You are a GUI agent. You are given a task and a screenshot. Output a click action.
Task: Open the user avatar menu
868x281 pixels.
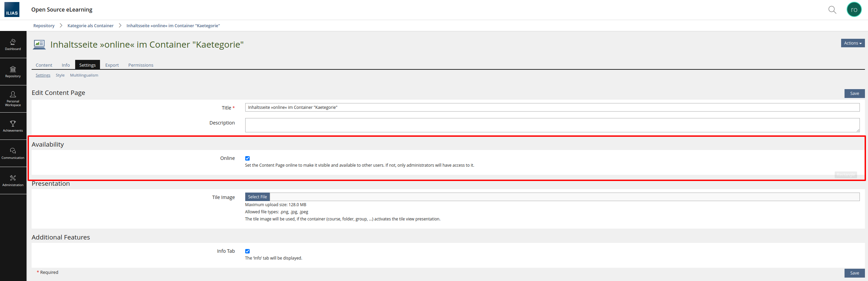click(854, 10)
